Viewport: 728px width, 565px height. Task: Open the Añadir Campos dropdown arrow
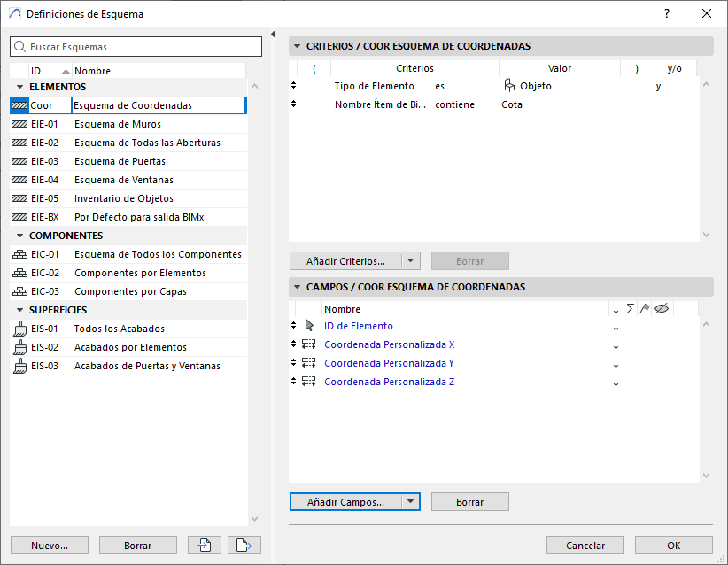tap(410, 502)
